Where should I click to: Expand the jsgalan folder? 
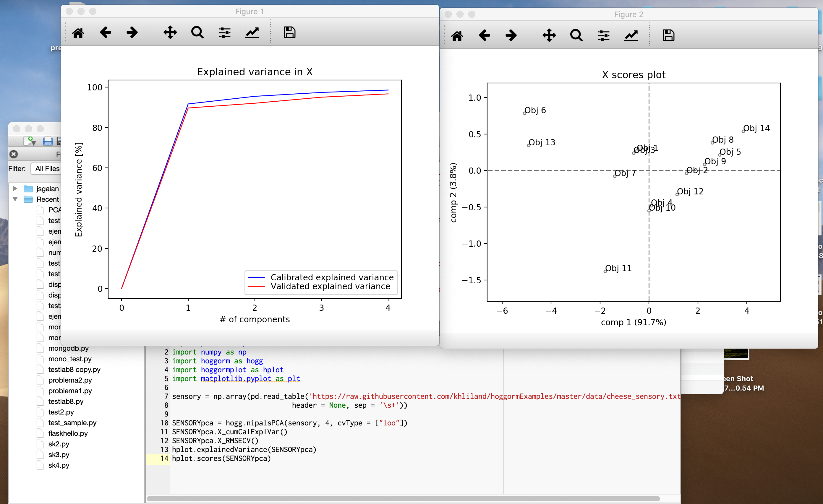(15, 188)
